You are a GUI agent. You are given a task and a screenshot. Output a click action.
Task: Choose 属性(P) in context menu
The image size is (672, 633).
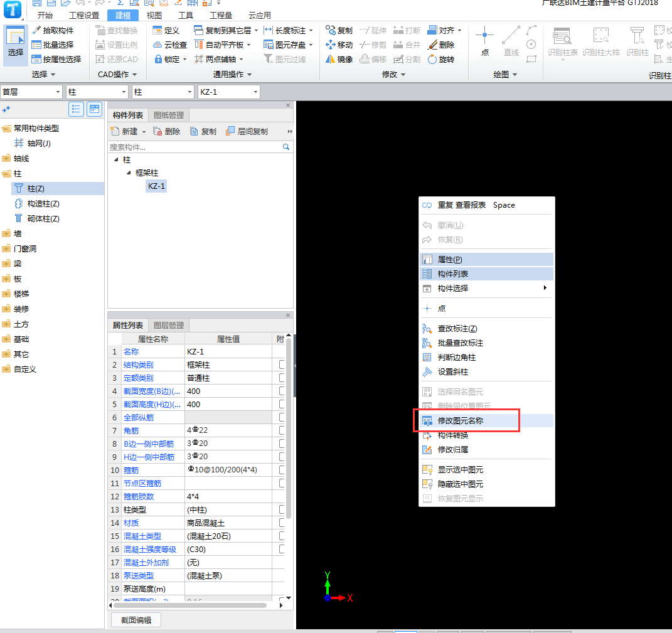coord(486,259)
